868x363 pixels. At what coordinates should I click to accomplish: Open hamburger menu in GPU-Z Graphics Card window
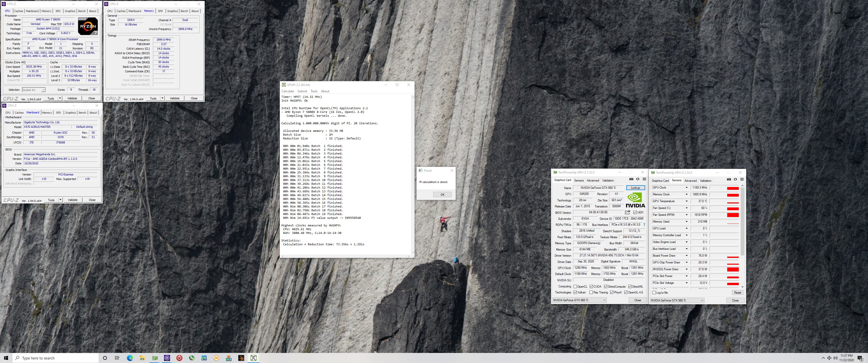[x=644, y=179]
